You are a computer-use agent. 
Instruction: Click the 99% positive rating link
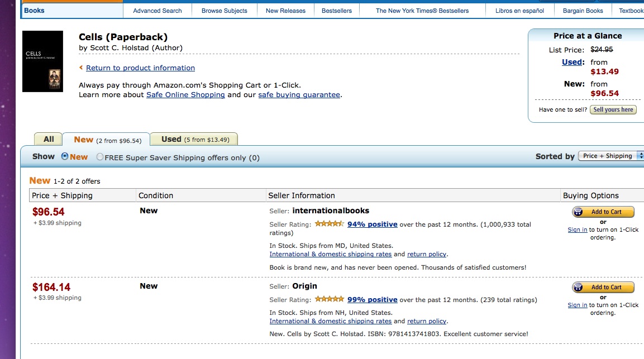tap(372, 300)
